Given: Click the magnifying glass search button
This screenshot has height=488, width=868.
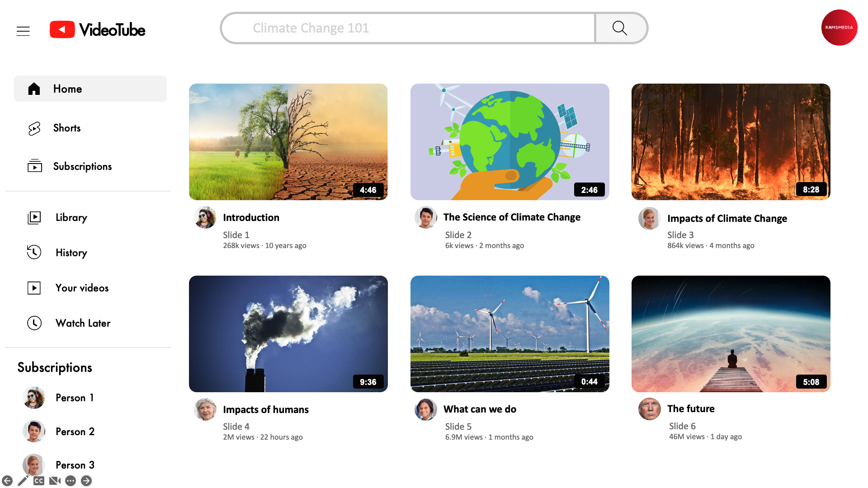Looking at the screenshot, I should tap(620, 28).
